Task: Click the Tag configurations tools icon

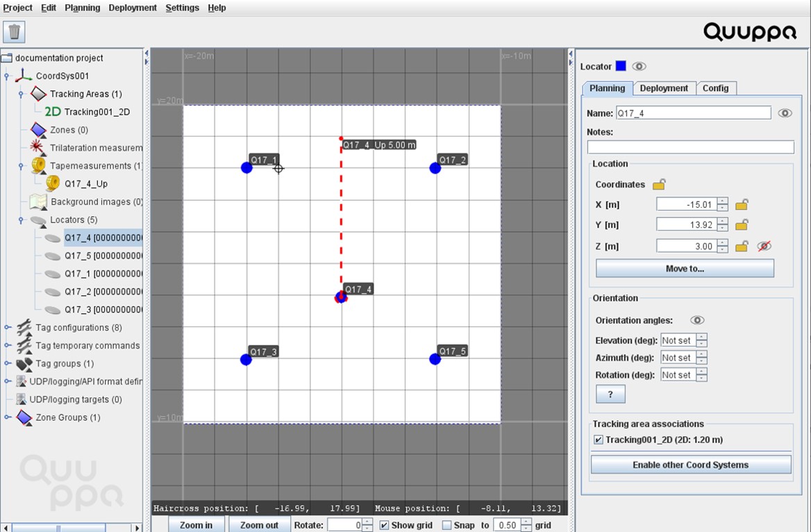Action: pos(24,328)
